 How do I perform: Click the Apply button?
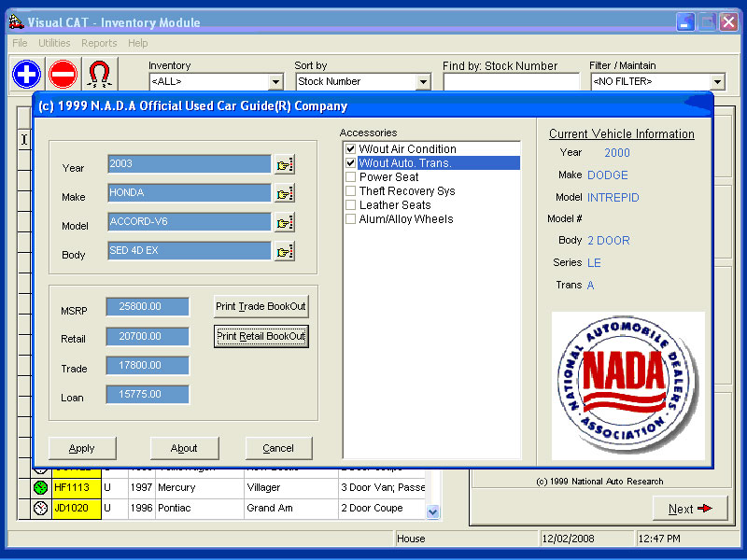click(82, 448)
